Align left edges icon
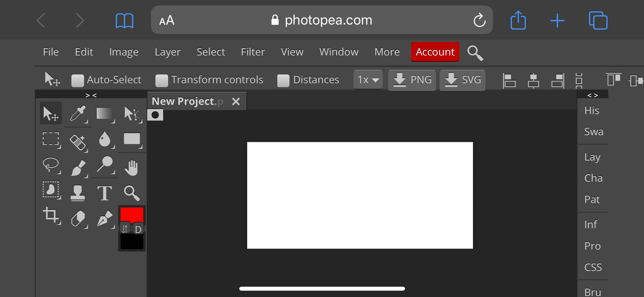The image size is (644, 297). tap(509, 80)
